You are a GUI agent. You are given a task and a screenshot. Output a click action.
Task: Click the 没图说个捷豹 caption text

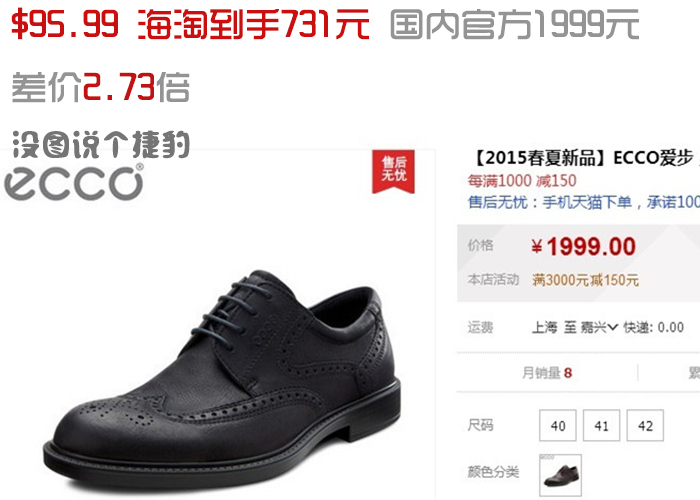click(x=101, y=144)
